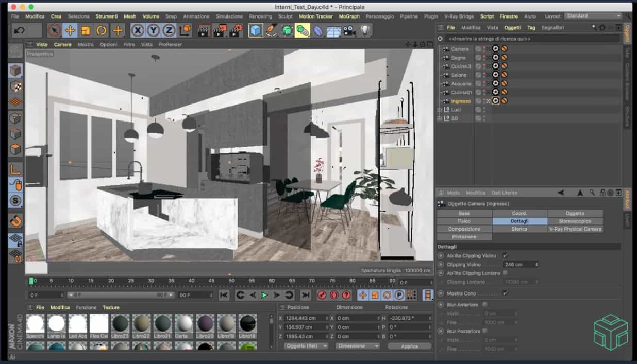The height and width of the screenshot is (364, 637).
Task: Select the Carta material thumbnail
Action: pyautogui.click(x=184, y=324)
